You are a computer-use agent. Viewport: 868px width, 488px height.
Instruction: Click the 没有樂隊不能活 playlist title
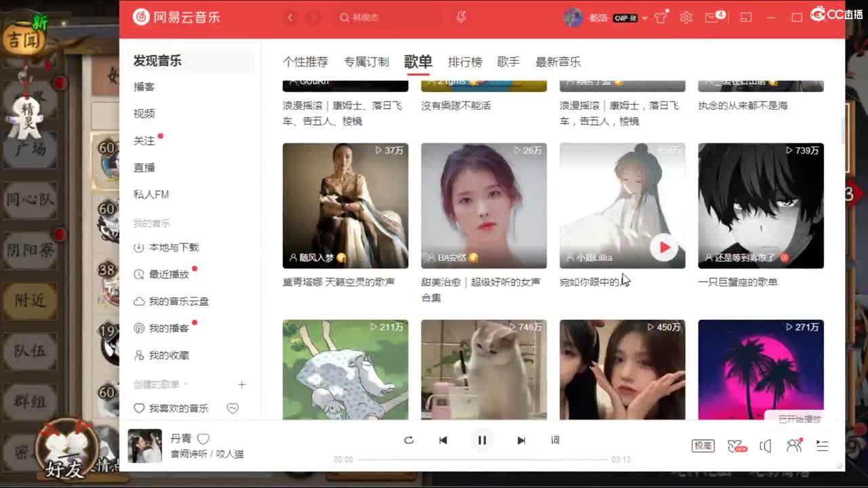[x=456, y=106]
